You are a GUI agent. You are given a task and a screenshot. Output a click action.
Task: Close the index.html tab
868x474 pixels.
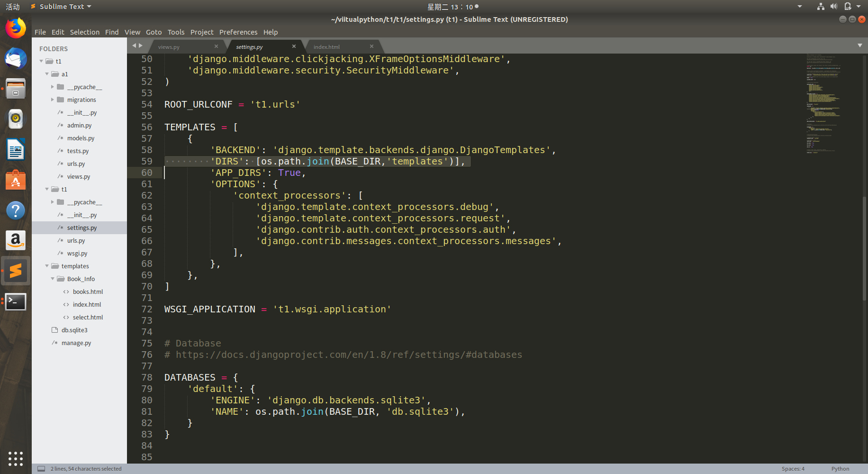coord(371,46)
